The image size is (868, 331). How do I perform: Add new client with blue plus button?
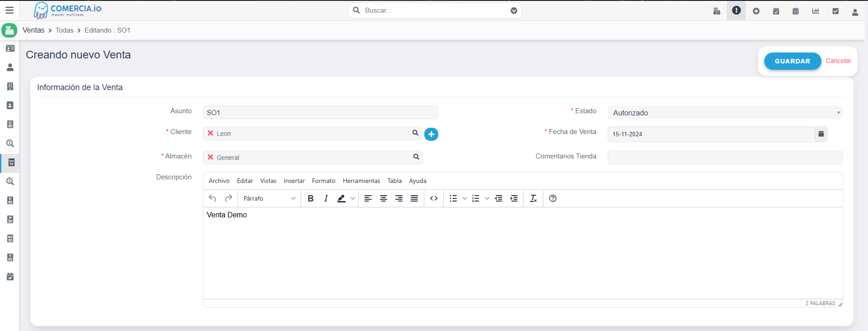tap(431, 134)
